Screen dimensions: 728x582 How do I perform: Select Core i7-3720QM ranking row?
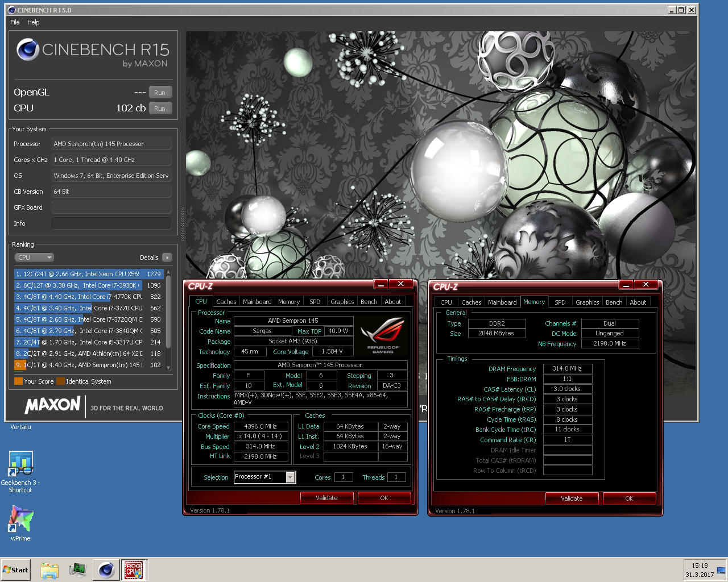(x=89, y=319)
